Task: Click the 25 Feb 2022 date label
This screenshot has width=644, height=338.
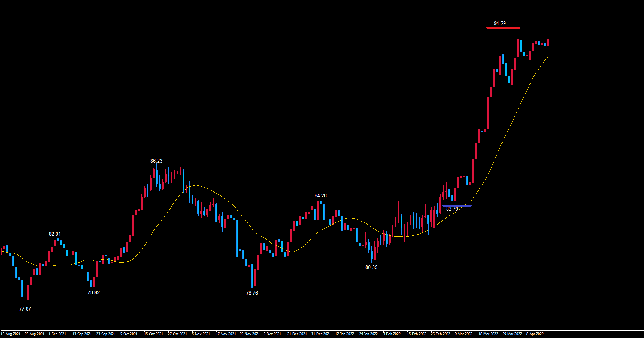Action: 441,334
